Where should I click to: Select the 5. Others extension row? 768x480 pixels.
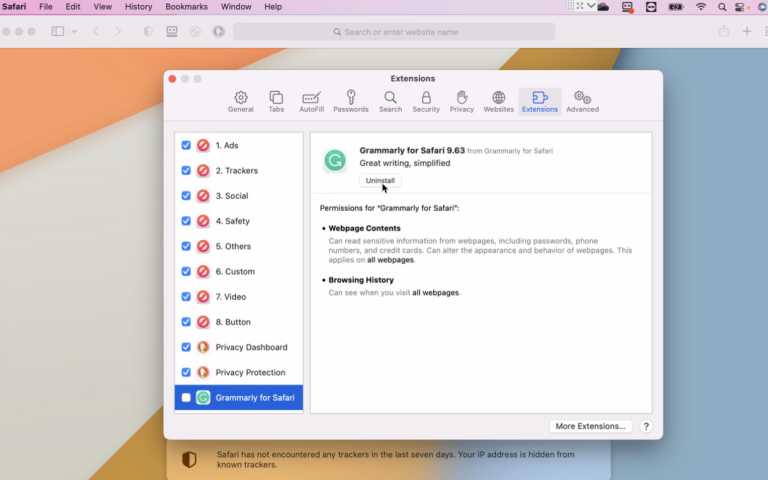click(x=239, y=246)
